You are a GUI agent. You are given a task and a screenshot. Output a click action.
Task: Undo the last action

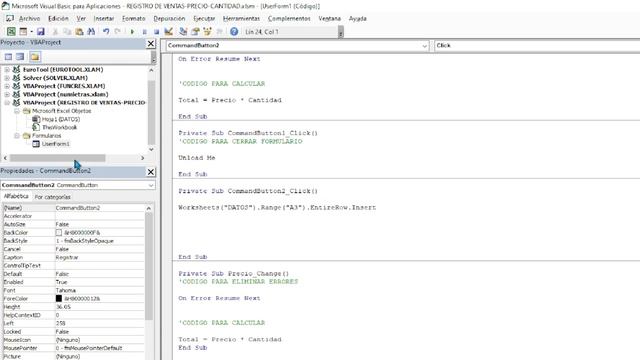tap(106, 31)
